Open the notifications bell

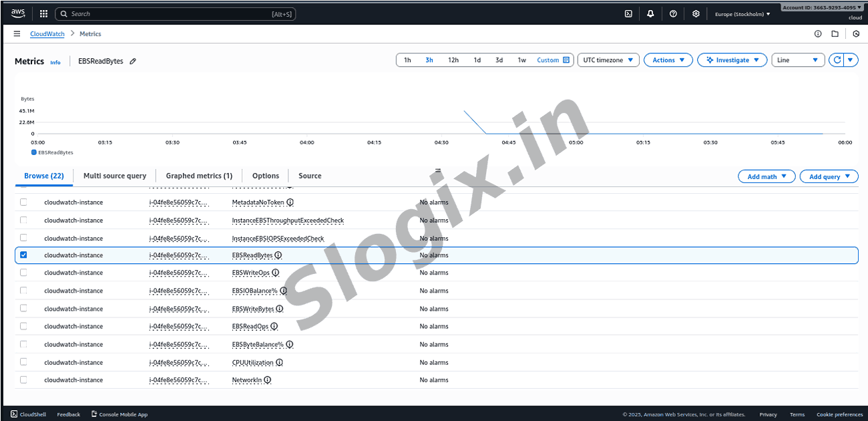click(x=650, y=13)
